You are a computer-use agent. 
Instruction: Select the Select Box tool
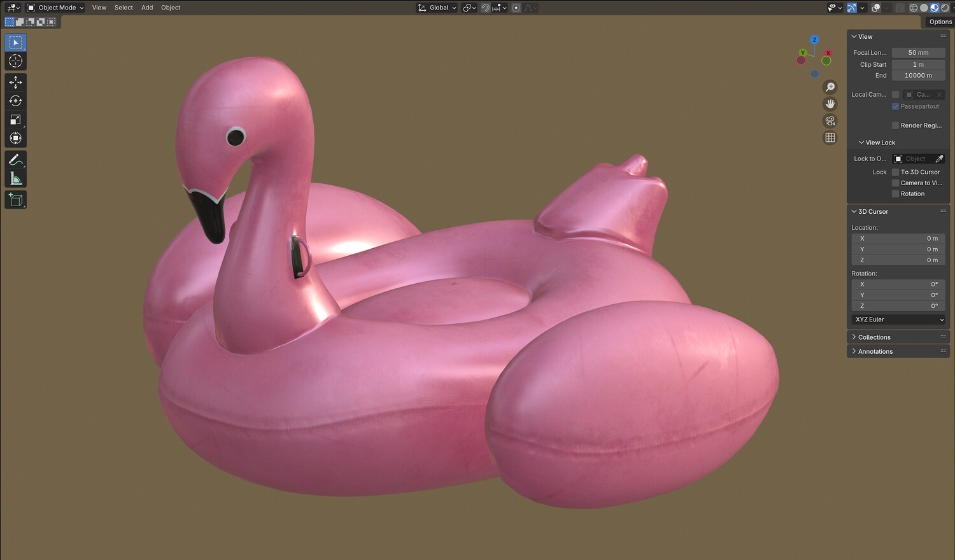coord(16,43)
